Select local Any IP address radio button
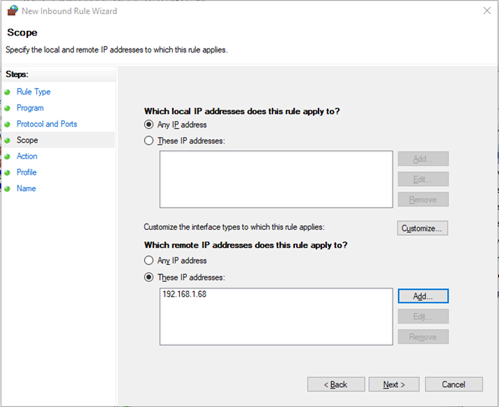499x407 pixels. (149, 125)
